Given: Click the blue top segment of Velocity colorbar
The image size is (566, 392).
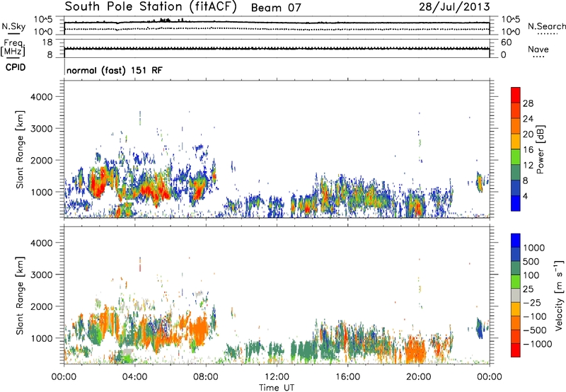Looking at the screenshot, I should click(x=516, y=241).
